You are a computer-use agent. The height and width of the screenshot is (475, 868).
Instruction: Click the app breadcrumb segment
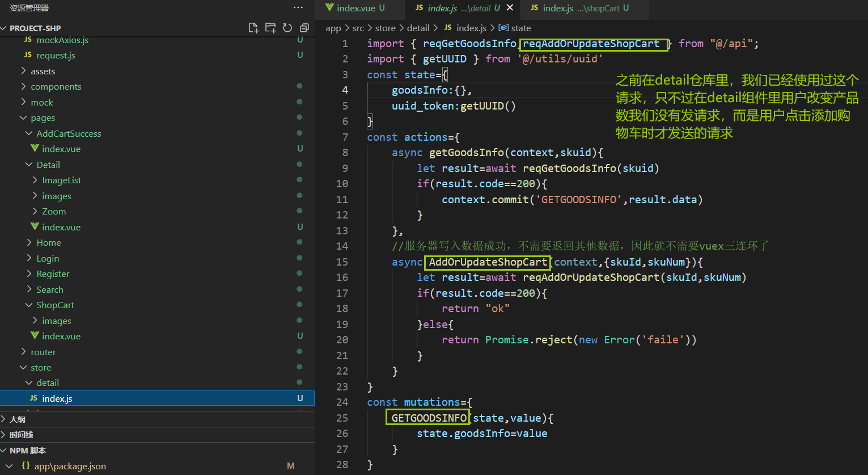point(333,28)
